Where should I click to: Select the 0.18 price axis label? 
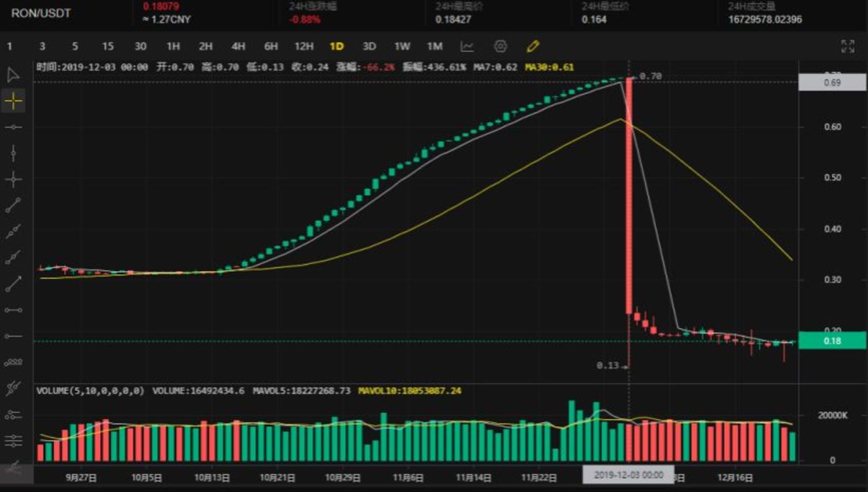[x=834, y=340]
